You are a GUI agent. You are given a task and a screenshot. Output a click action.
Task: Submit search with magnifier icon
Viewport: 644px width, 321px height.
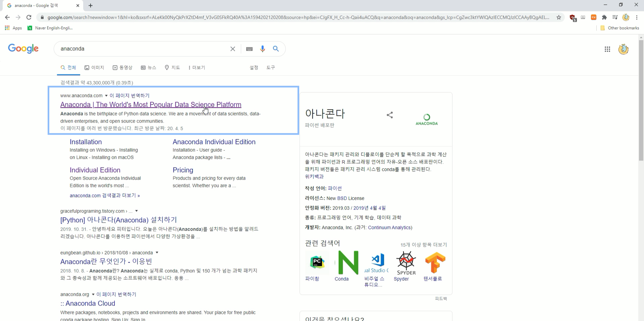tap(276, 49)
